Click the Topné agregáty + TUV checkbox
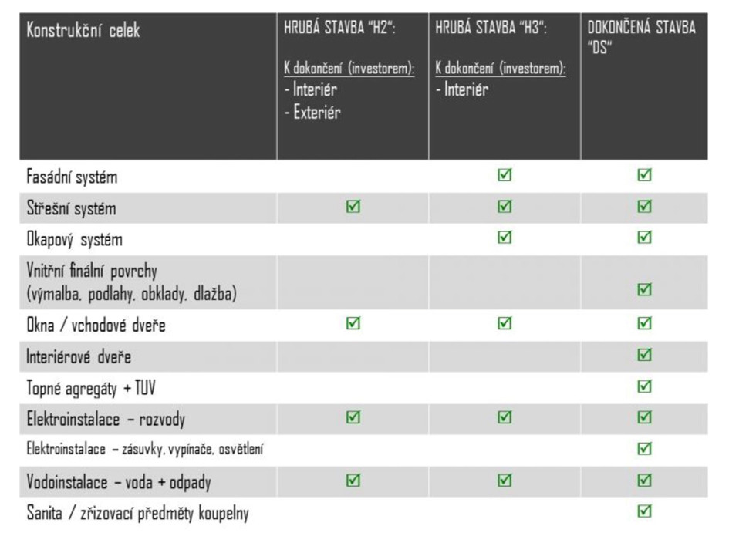Screen dimensions: 729x560 click(x=644, y=386)
